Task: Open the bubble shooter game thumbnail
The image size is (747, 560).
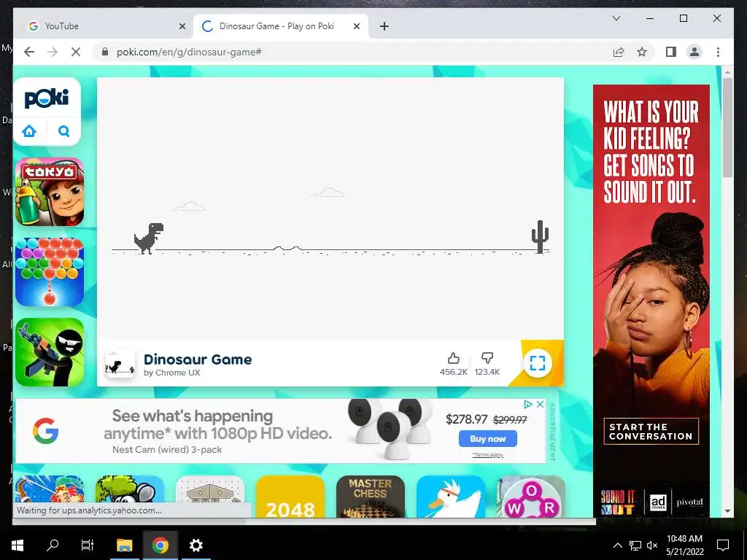Action: [x=50, y=272]
